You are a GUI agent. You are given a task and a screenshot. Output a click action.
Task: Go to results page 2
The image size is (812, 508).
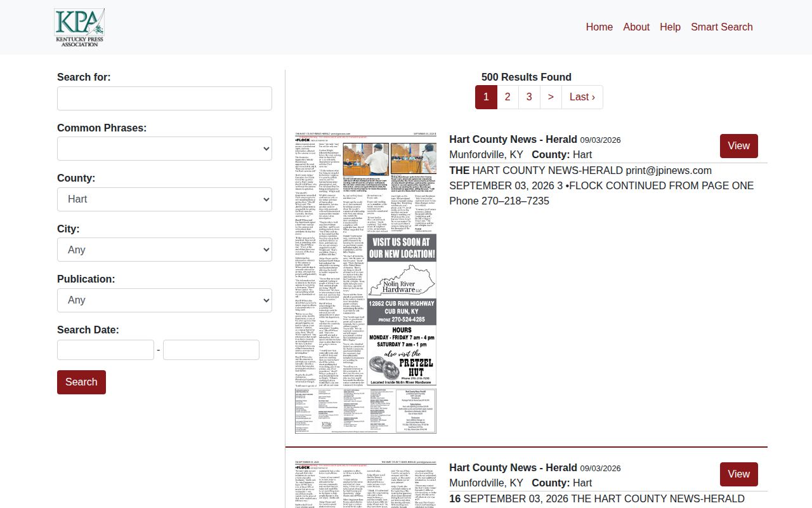click(x=507, y=97)
